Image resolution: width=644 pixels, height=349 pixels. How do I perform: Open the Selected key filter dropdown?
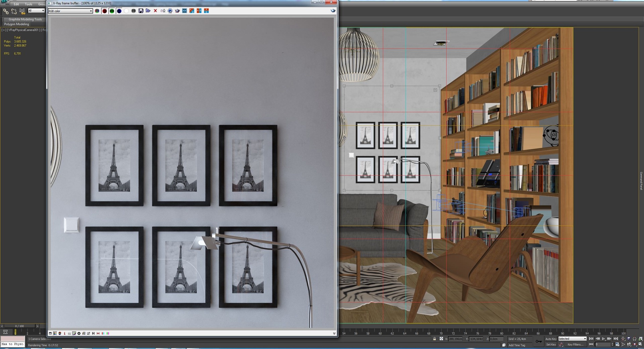click(x=572, y=339)
